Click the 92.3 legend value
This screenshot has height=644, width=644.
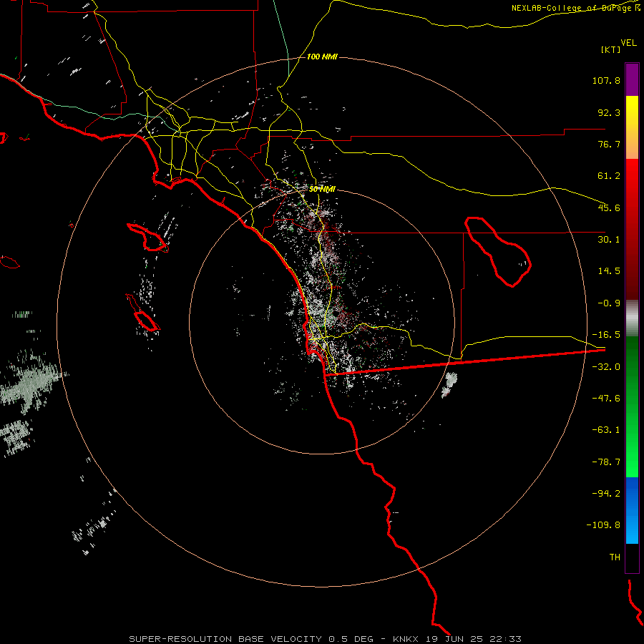click(x=609, y=112)
